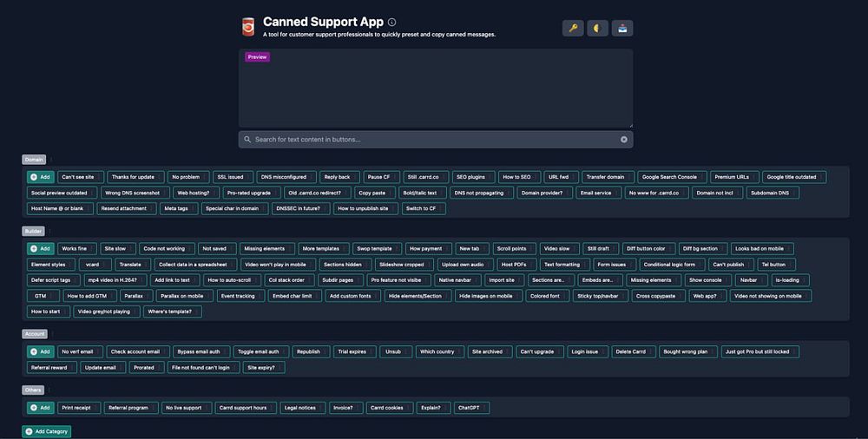
Task: Click the 'No verf email' button
Action: pos(80,351)
